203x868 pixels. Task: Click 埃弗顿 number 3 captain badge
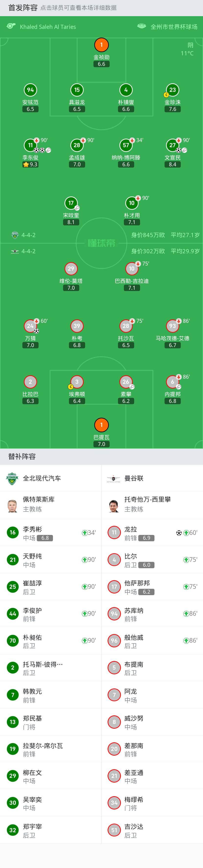tap(77, 382)
